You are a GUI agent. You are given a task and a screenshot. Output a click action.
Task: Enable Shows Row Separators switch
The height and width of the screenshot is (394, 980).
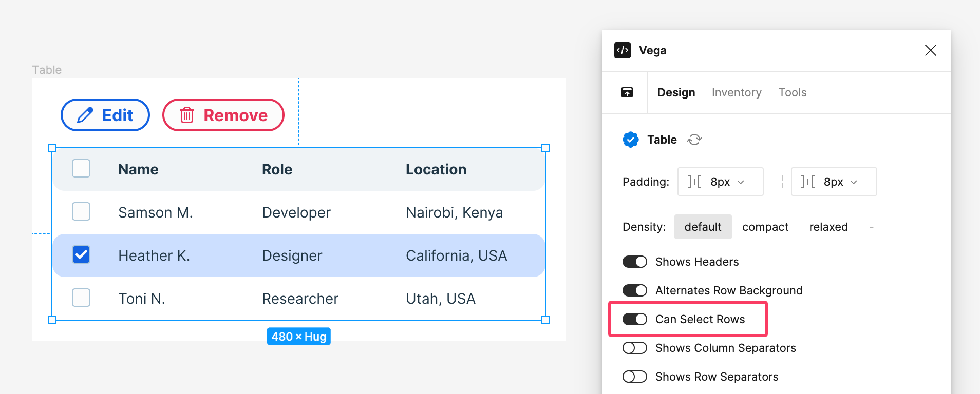635,377
